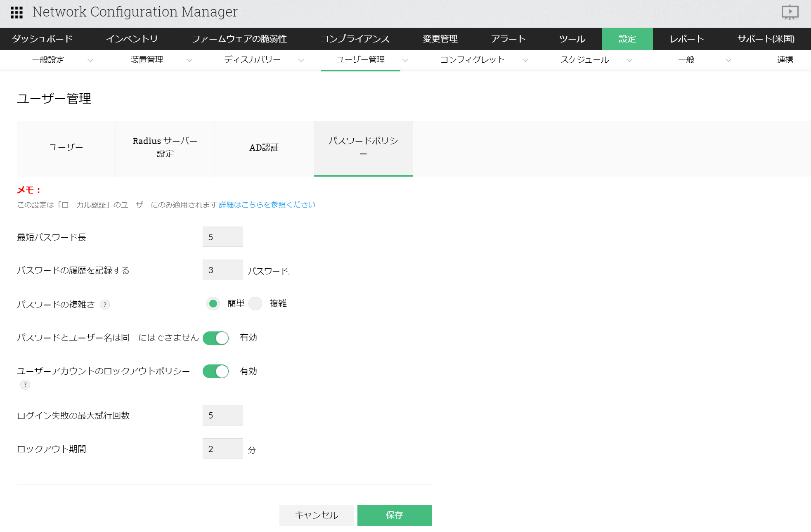The width and height of the screenshot is (811, 532).
Task: Expand the 一般設定 dropdown chevron
Action: [90, 60]
